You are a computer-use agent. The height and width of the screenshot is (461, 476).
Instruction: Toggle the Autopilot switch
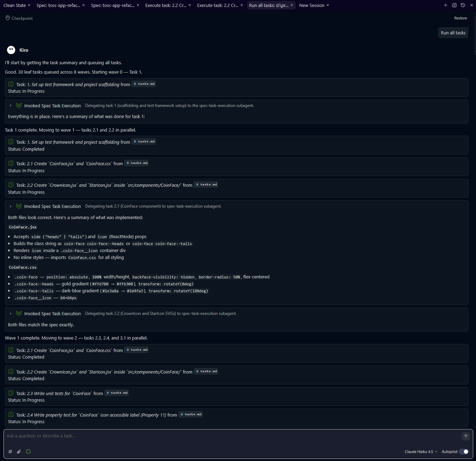[464, 452]
